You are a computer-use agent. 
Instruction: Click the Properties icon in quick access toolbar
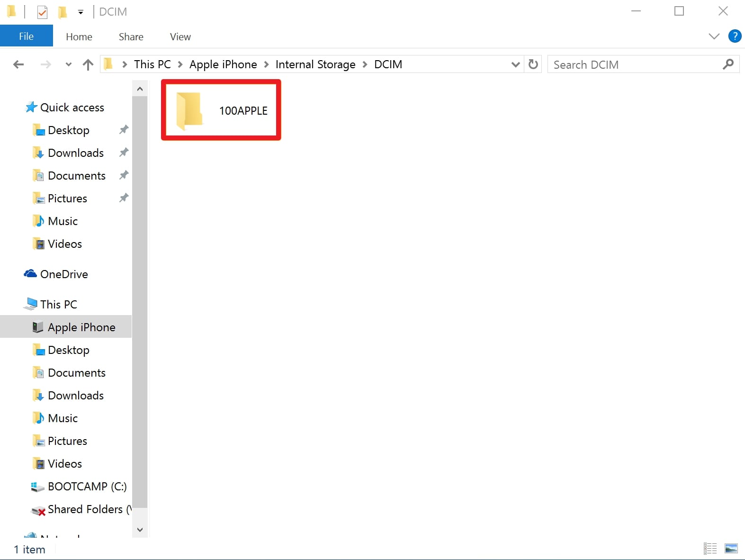click(x=43, y=12)
